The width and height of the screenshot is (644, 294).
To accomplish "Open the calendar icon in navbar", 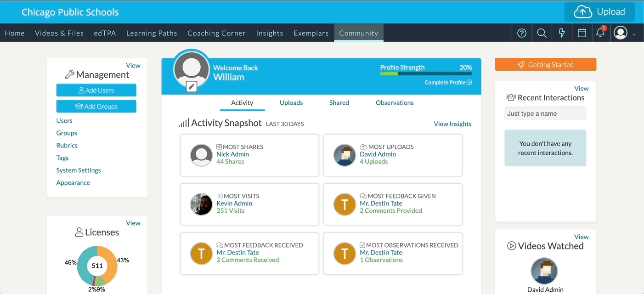I will [x=582, y=33].
